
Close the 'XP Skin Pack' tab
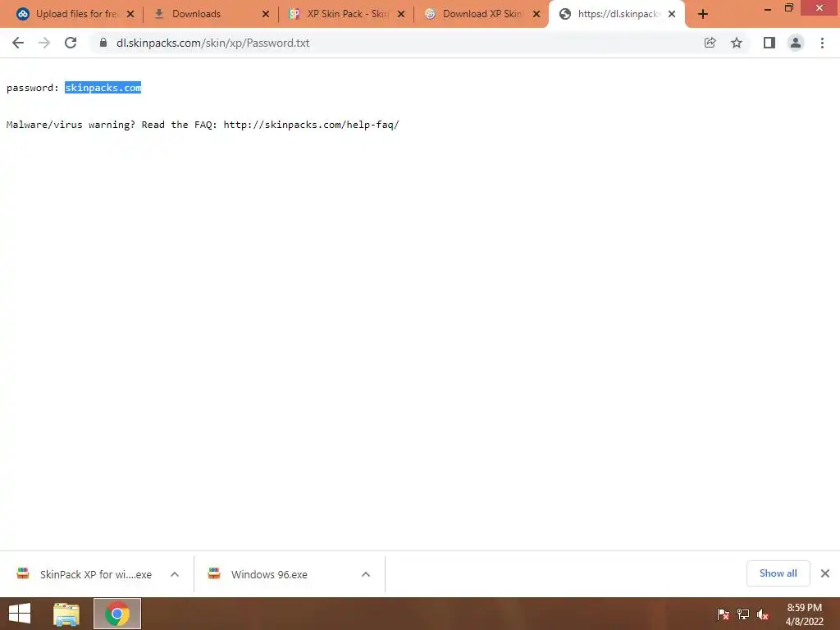point(401,14)
